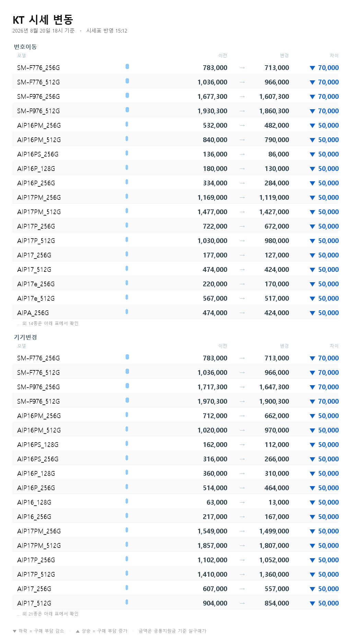Screen dimensions: 350x644
Task: Click the previous price 1,030,000
Action: pyautogui.click(x=212, y=241)
